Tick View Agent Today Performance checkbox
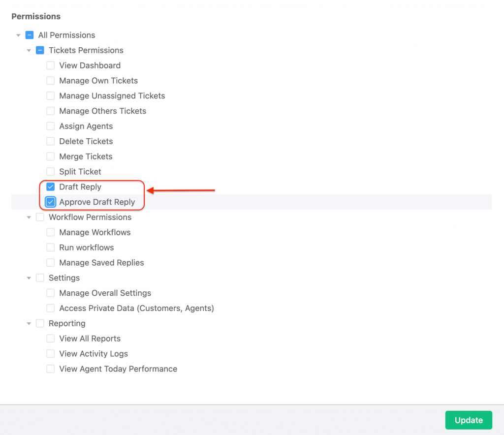The height and width of the screenshot is (435, 504). click(x=51, y=369)
